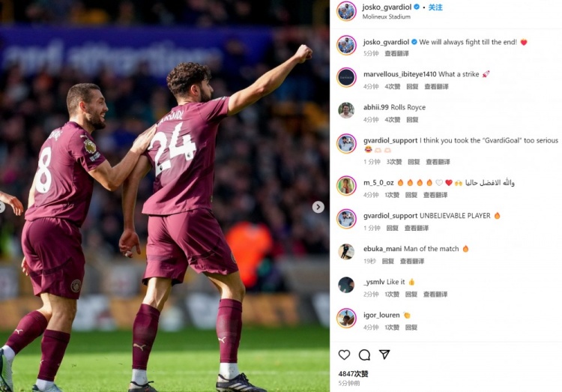
Task: View translation of 'Man of the match' comment
Action: 412,261
